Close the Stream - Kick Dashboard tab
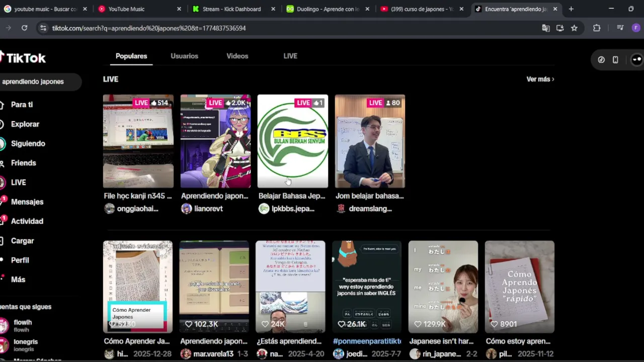Screen dimensions: 644x362 pos(273,9)
